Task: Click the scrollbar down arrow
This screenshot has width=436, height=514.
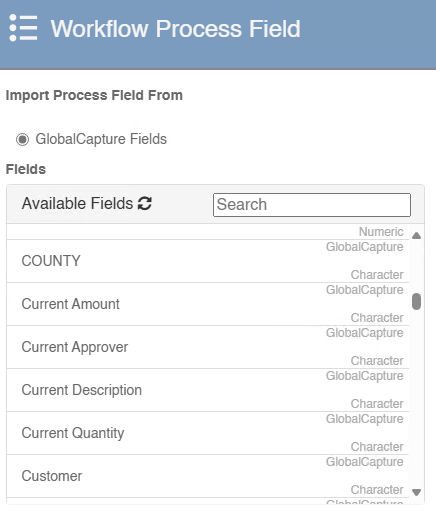Action: pyautogui.click(x=416, y=492)
